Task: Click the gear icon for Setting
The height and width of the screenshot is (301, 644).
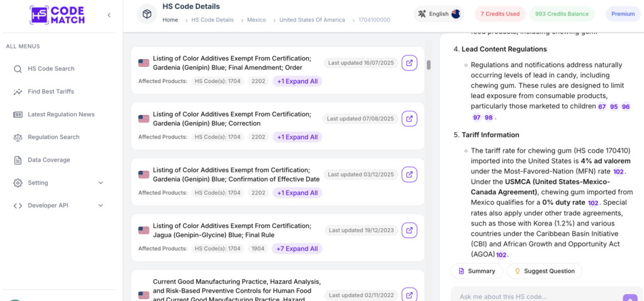Action: pos(18,183)
